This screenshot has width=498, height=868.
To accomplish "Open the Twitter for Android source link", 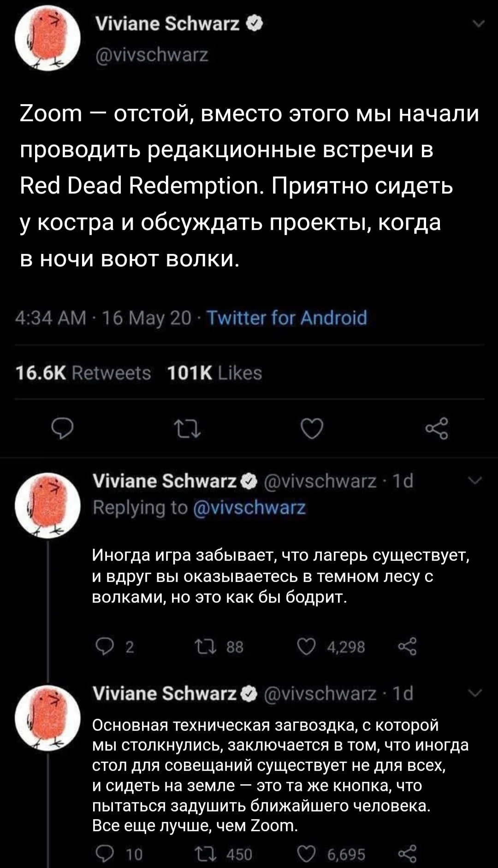I will pos(286,318).
